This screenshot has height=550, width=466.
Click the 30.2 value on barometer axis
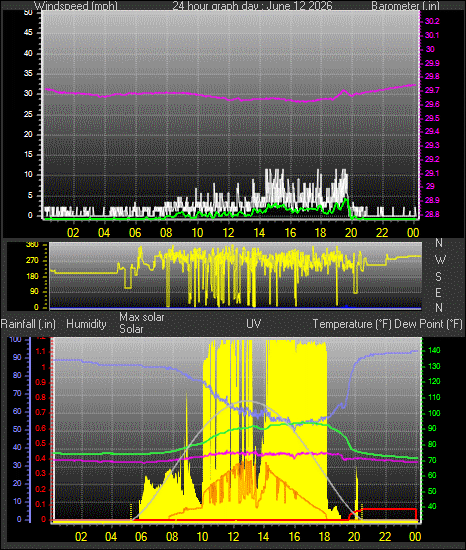(x=432, y=21)
